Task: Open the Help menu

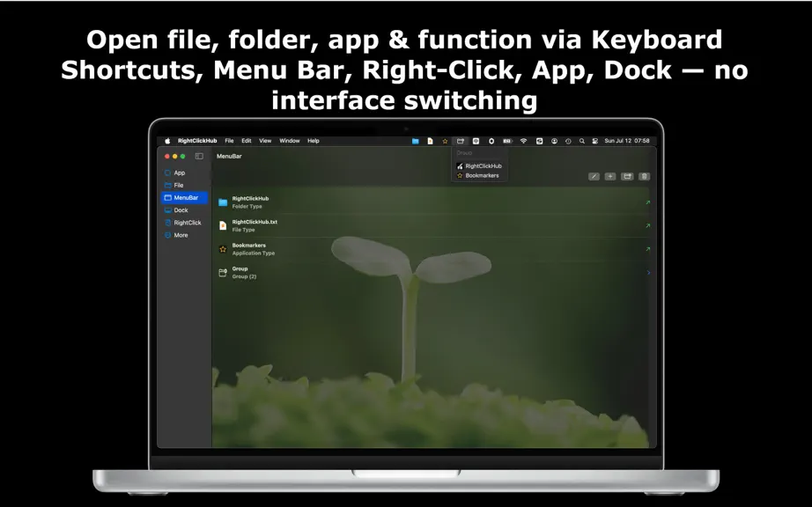Action: [x=314, y=141]
